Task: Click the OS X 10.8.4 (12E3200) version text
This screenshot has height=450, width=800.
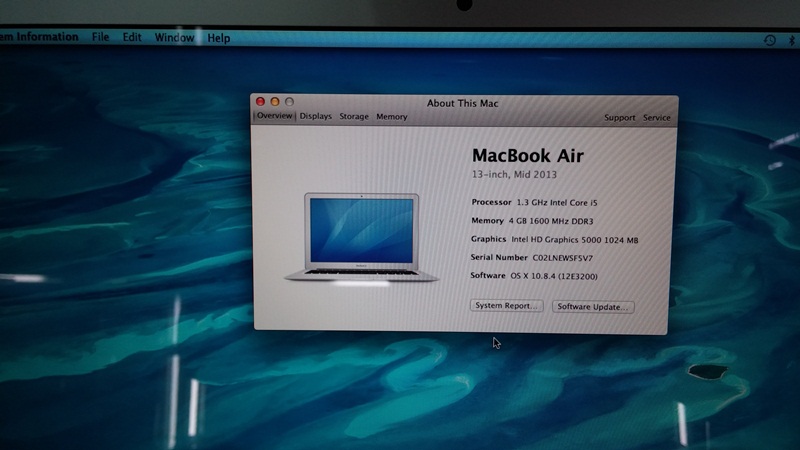Action: click(x=554, y=277)
